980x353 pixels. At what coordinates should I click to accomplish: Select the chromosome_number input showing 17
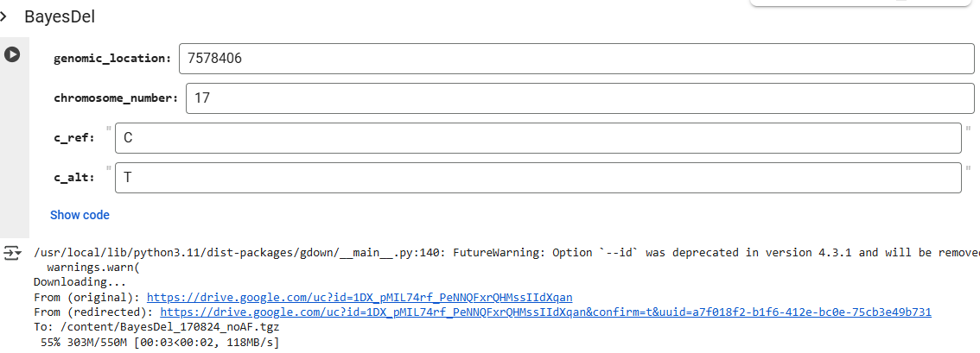click(579, 98)
